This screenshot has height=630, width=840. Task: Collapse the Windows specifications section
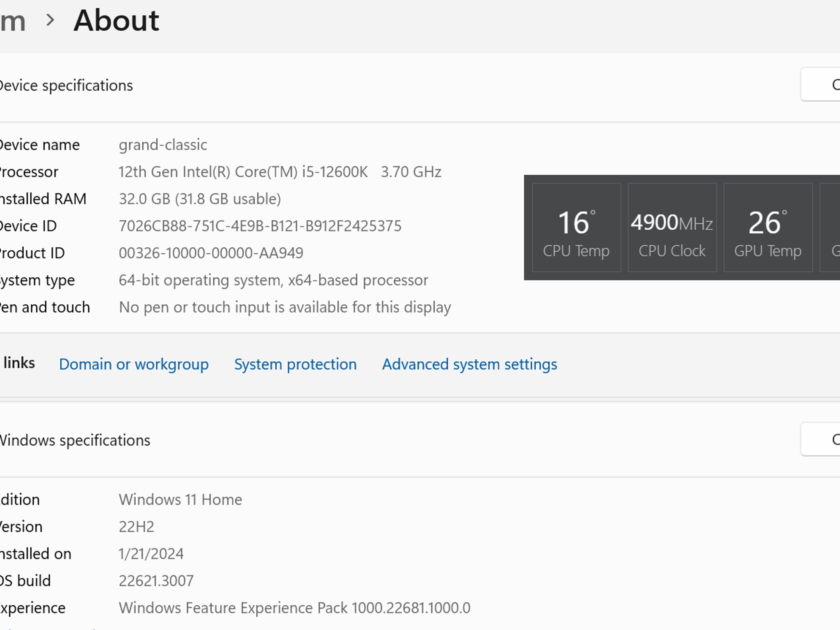click(x=420, y=440)
